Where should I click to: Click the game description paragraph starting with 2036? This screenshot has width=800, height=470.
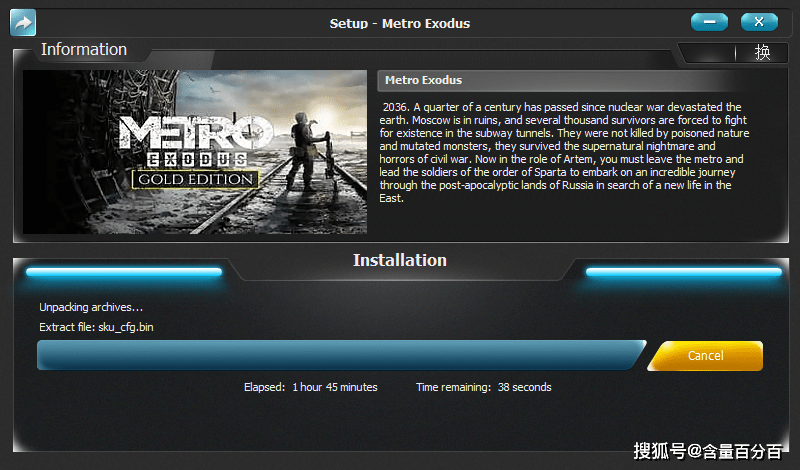tap(564, 153)
